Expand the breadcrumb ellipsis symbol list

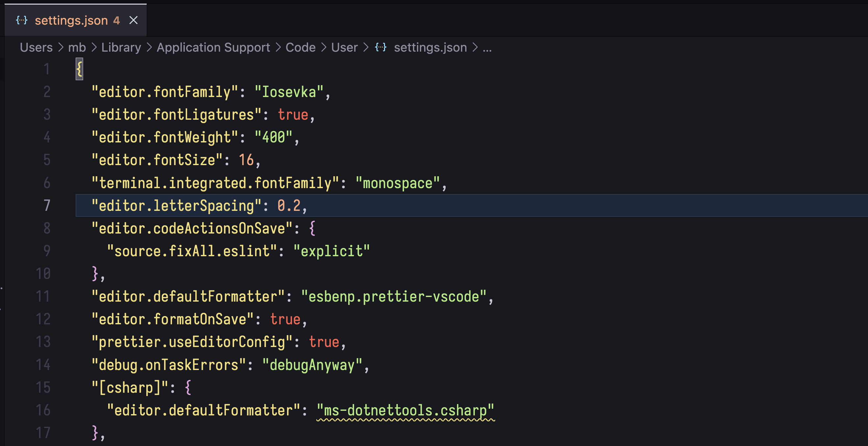487,48
